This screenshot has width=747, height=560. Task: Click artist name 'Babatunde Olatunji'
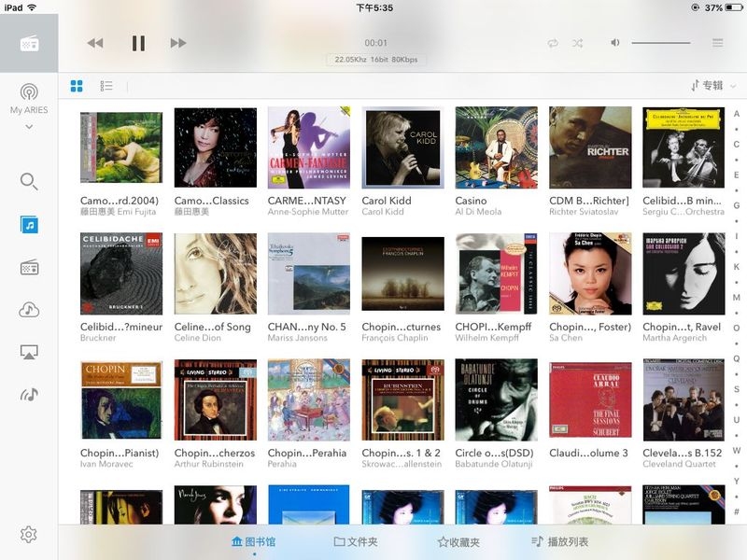click(x=494, y=464)
